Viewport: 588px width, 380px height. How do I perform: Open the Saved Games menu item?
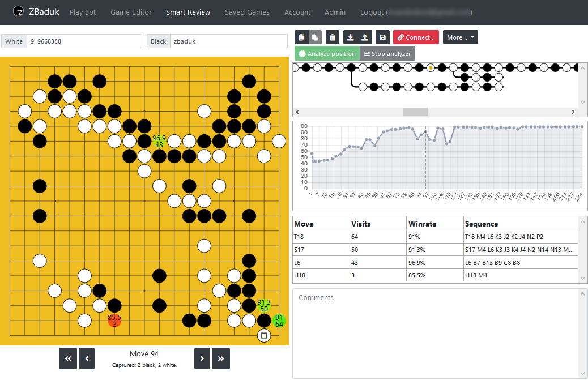(x=246, y=12)
